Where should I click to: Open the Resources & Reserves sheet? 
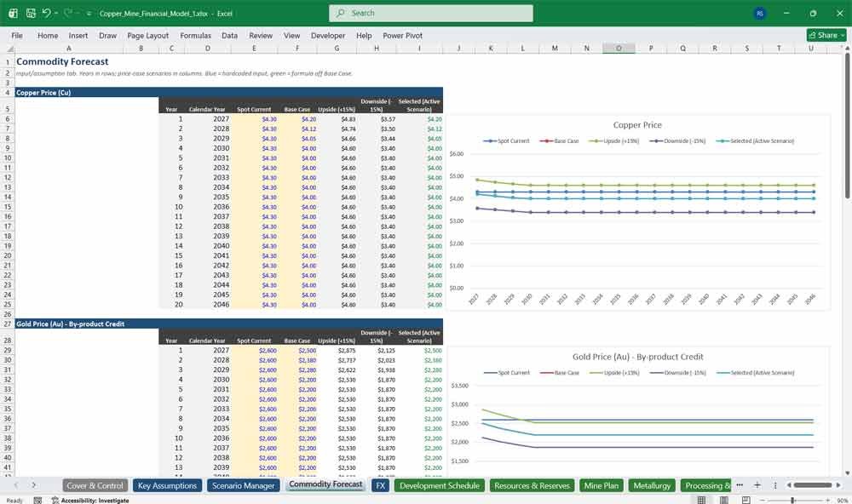coord(532,485)
